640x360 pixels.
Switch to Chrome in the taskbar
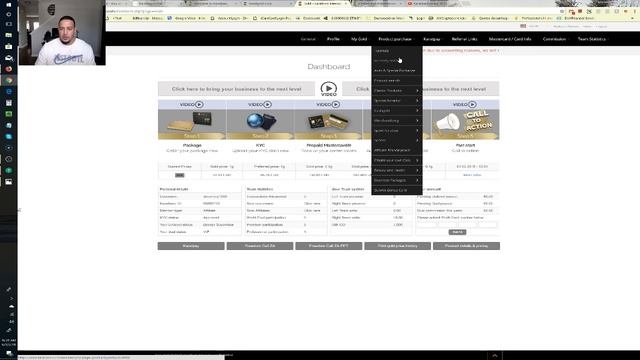9,80
